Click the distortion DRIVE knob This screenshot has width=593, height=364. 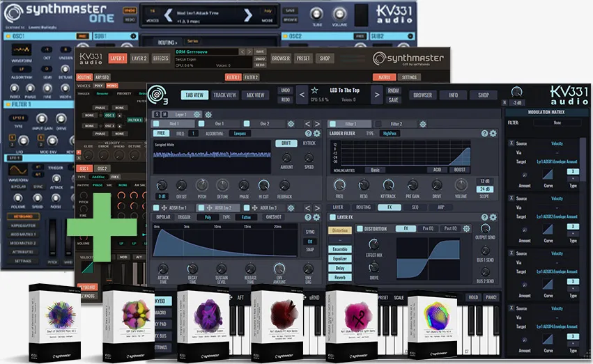[x=373, y=267]
